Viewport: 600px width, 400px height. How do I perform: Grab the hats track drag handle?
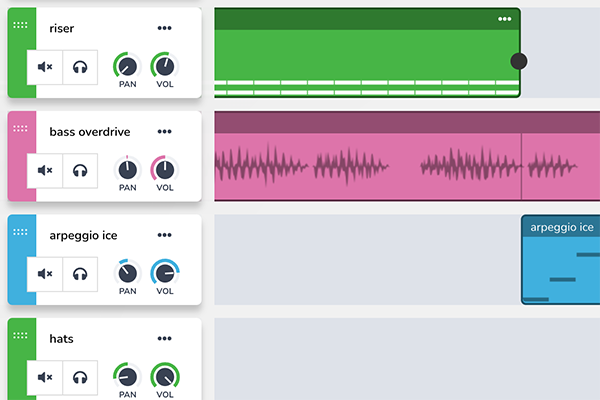(20, 336)
